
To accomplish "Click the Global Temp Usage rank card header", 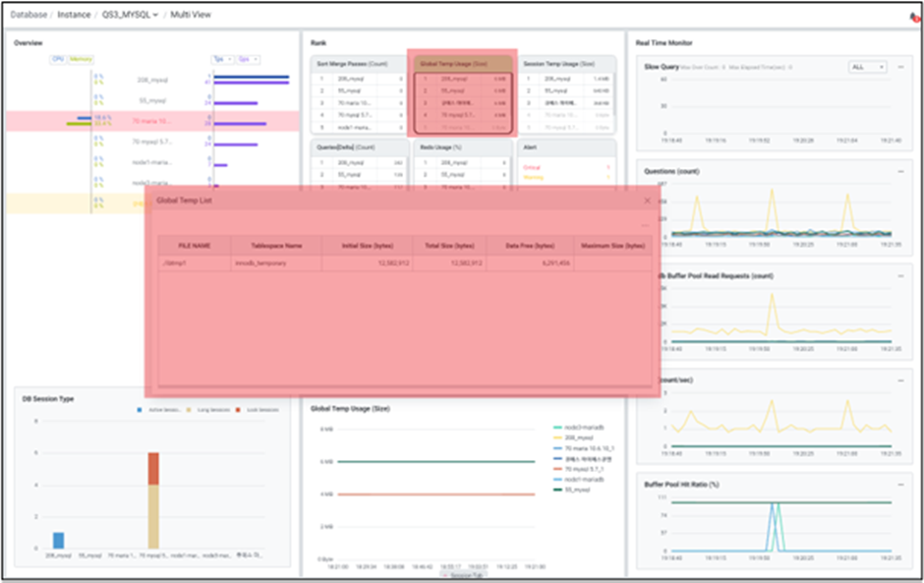I will click(x=462, y=62).
